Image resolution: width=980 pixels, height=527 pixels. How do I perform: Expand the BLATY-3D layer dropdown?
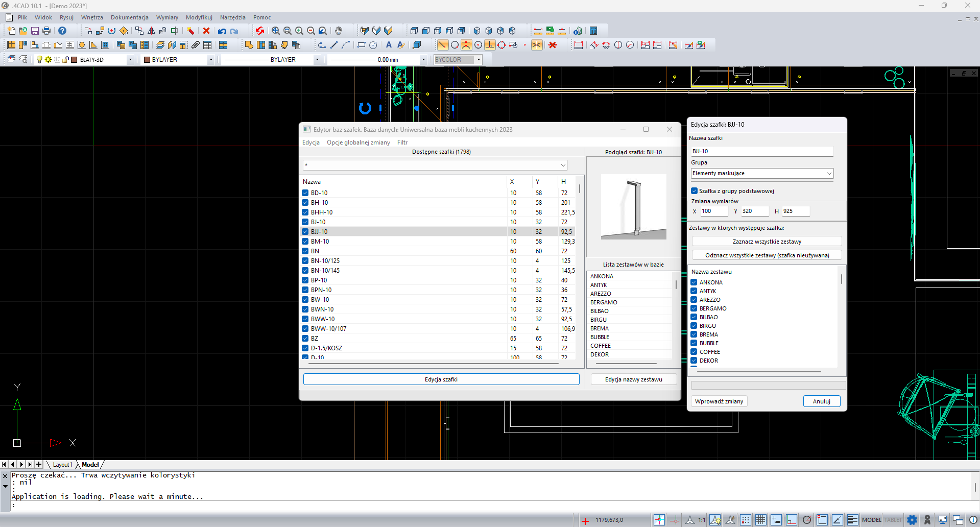(x=130, y=60)
